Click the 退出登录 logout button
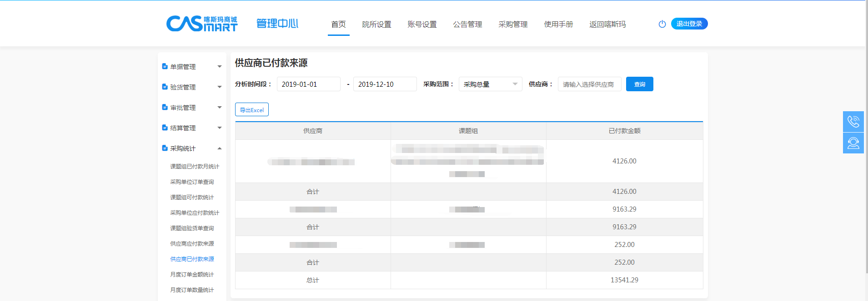This screenshot has width=868, height=301. pyautogui.click(x=689, y=24)
